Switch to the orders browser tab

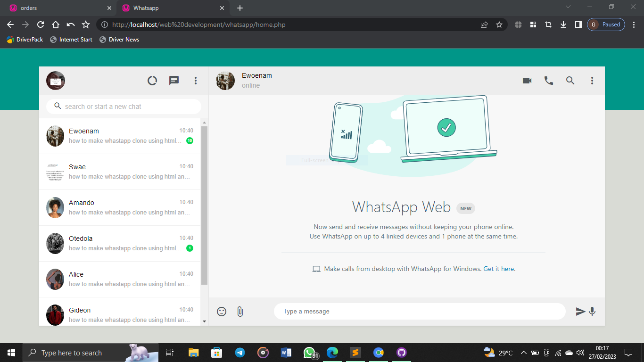click(x=57, y=8)
